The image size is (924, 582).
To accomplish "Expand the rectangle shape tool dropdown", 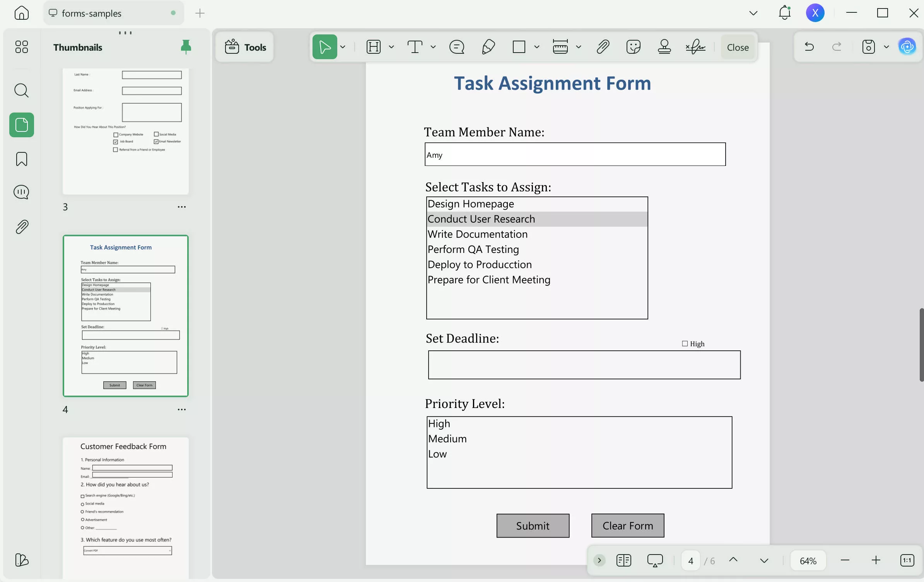I will click(537, 47).
